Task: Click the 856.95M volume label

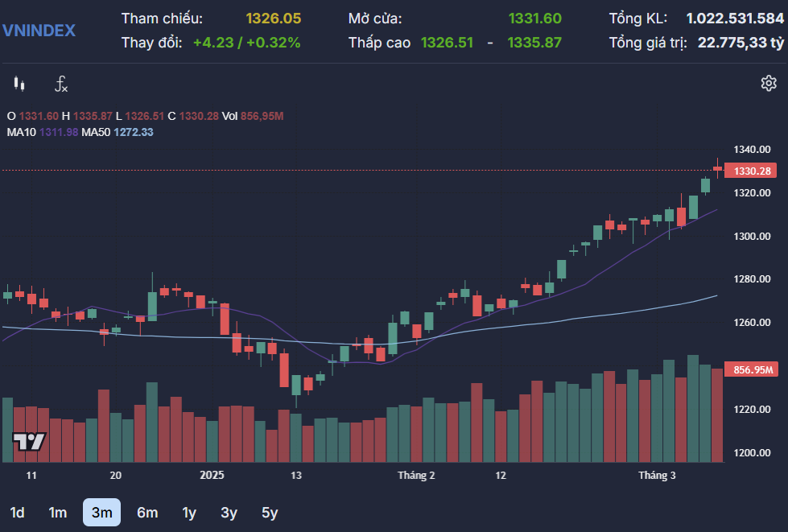Action: [x=752, y=370]
